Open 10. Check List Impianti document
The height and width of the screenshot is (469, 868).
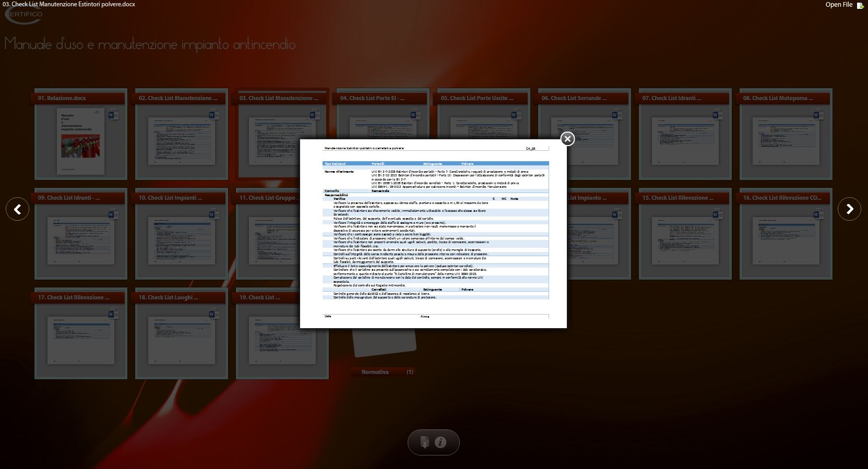(x=181, y=240)
